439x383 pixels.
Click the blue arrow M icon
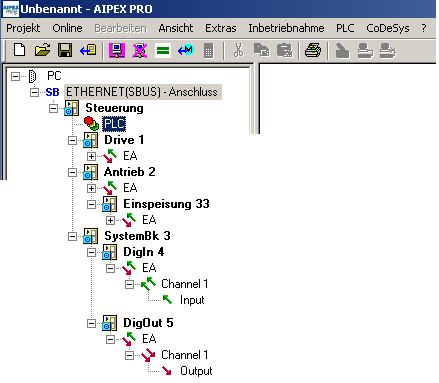click(x=186, y=51)
